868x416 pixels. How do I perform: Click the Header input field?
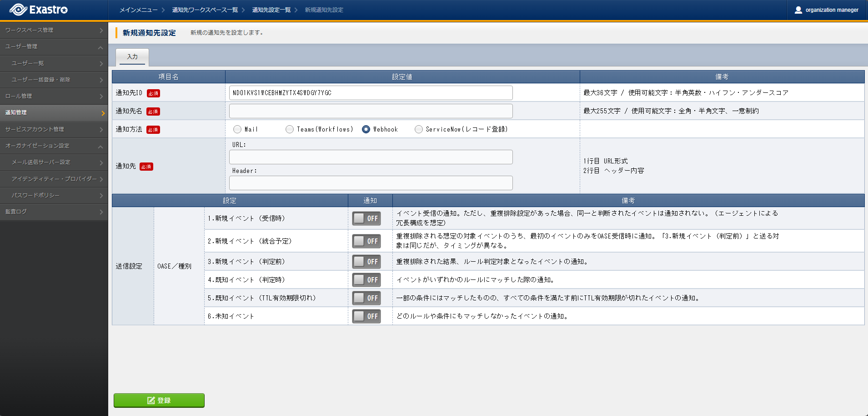[x=371, y=183]
